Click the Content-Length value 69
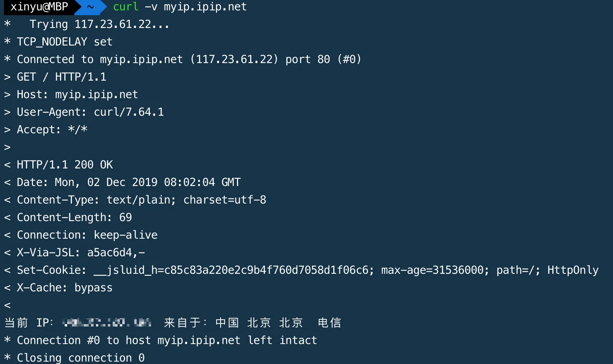The height and width of the screenshot is (364, 613). click(125, 218)
